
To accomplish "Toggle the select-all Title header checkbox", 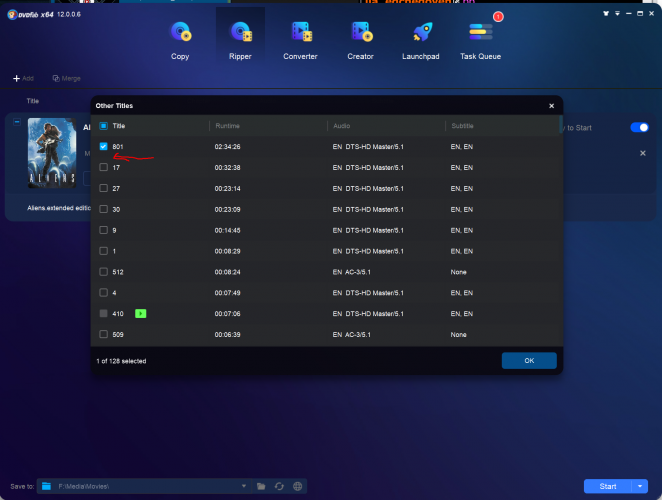I will coord(104,126).
